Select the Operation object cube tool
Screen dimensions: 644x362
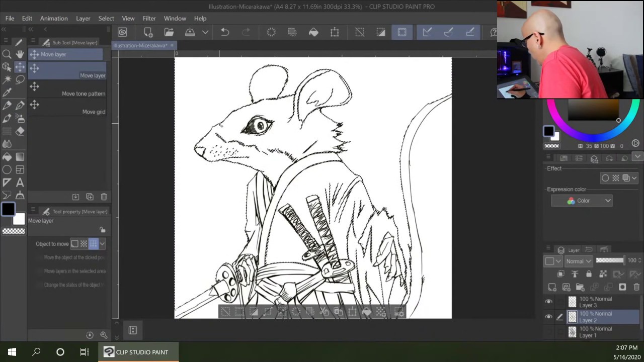coord(7,67)
